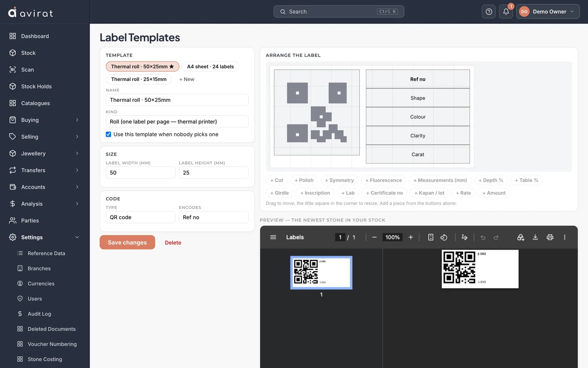
Task: Delete this label template
Action: pyautogui.click(x=173, y=243)
